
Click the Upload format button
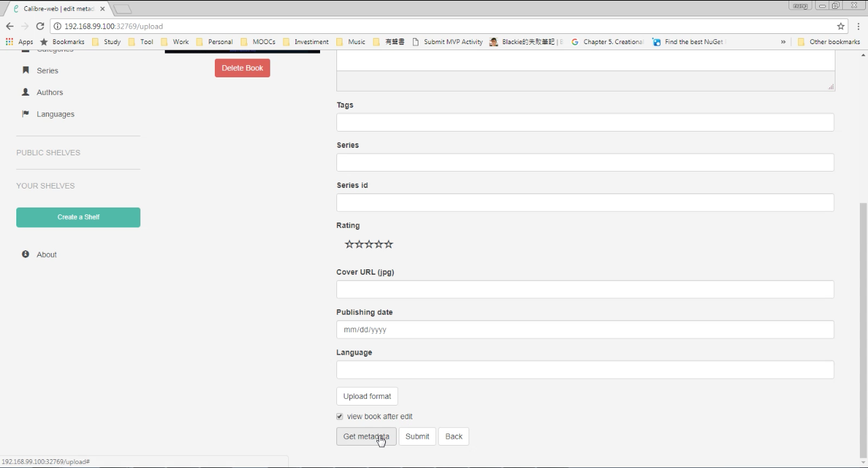click(367, 396)
